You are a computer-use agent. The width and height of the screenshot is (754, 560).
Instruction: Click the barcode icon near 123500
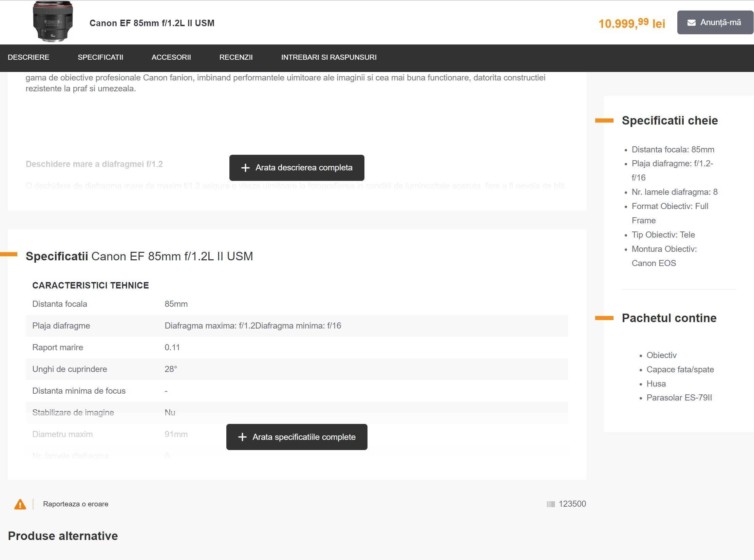[551, 504]
